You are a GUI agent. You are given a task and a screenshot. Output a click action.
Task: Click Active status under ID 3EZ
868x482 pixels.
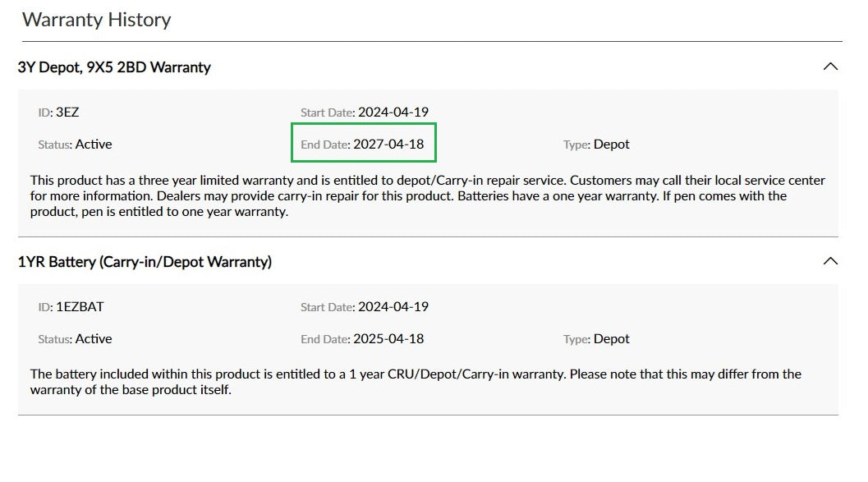click(x=94, y=144)
